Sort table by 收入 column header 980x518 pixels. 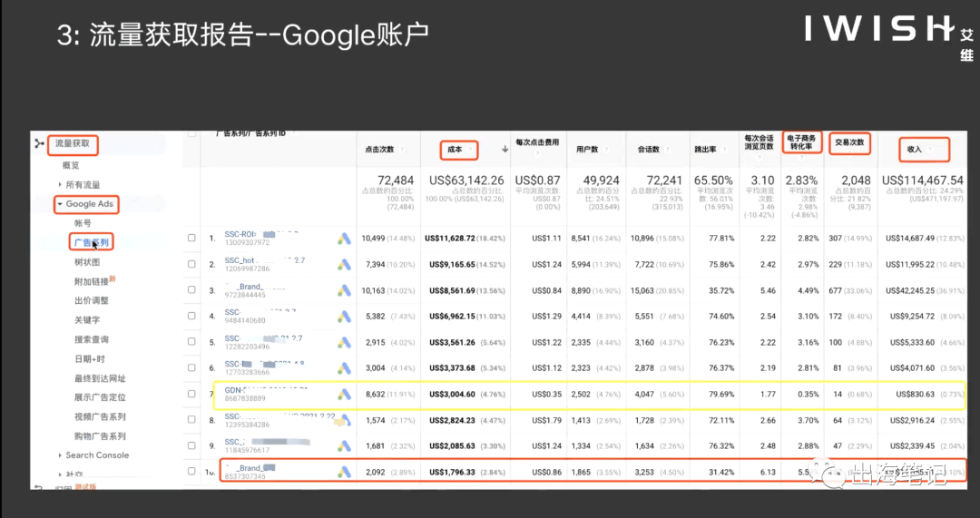click(915, 150)
